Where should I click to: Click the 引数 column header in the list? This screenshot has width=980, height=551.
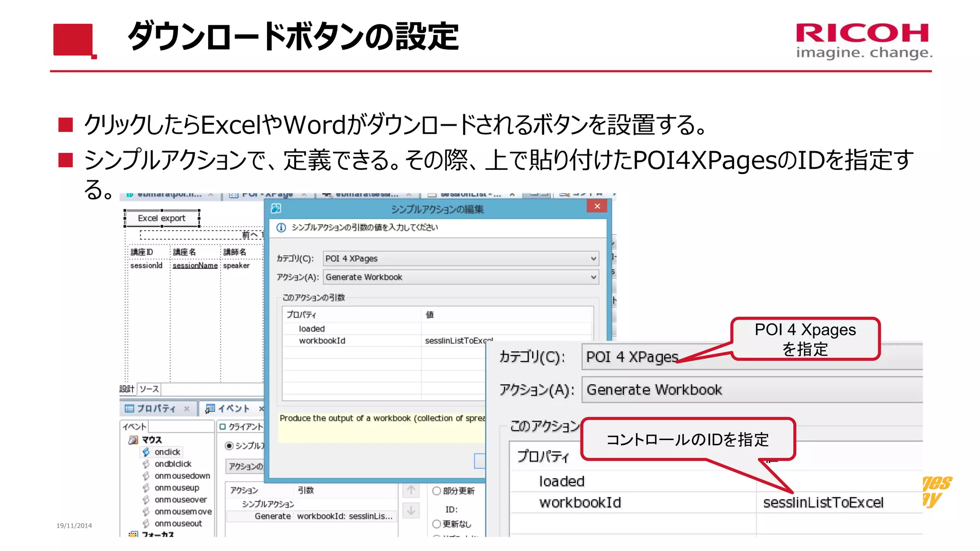coord(306,490)
